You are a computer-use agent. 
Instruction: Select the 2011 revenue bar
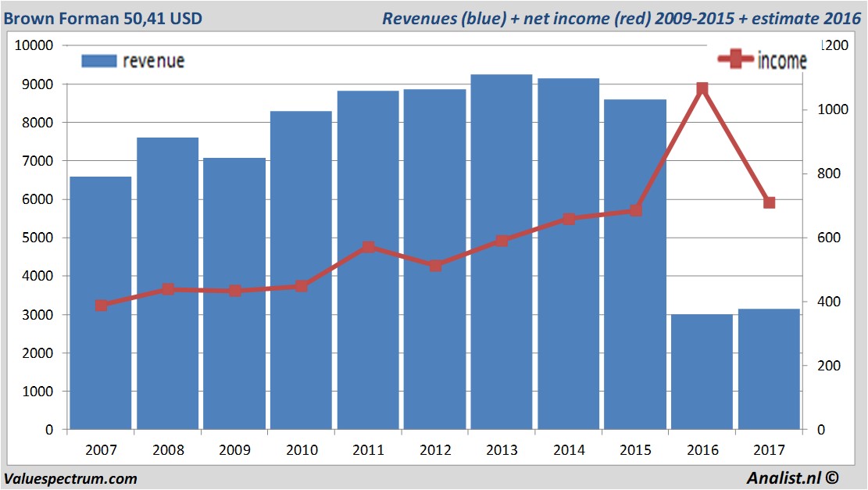pos(368,259)
